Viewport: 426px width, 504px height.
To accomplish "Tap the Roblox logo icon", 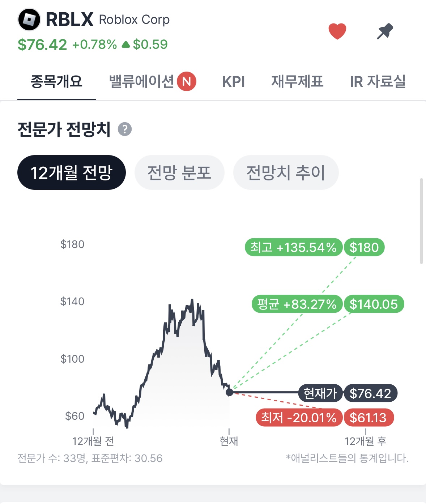I will 29,20.
